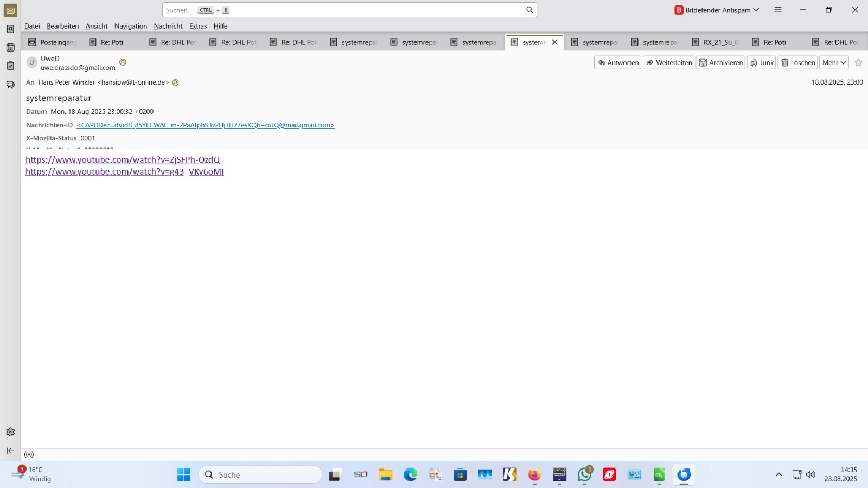Screen dimensions: 868x488
Task: Open Microsoft Store from the taskbar
Action: tap(460, 475)
